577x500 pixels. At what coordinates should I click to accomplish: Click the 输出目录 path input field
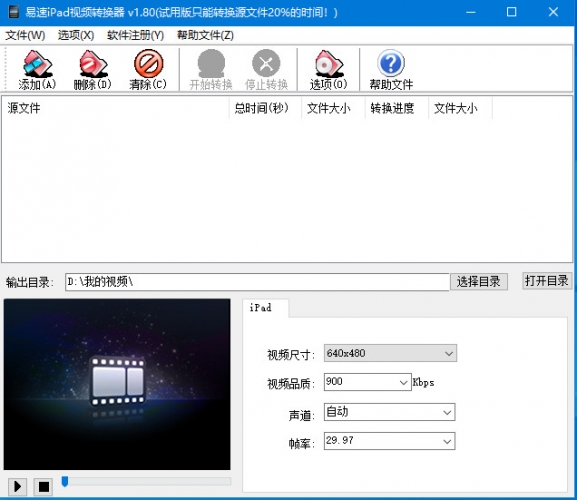pos(257,282)
